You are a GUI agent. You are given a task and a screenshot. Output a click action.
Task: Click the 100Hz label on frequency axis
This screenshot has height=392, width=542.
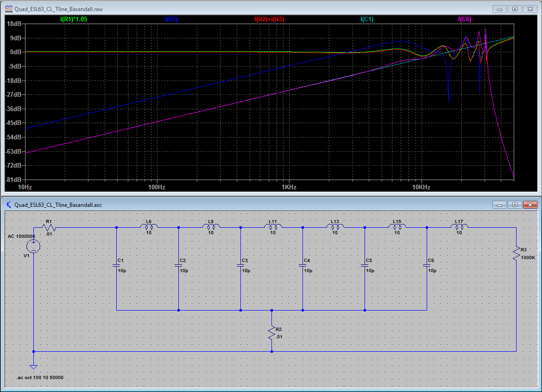[157, 187]
